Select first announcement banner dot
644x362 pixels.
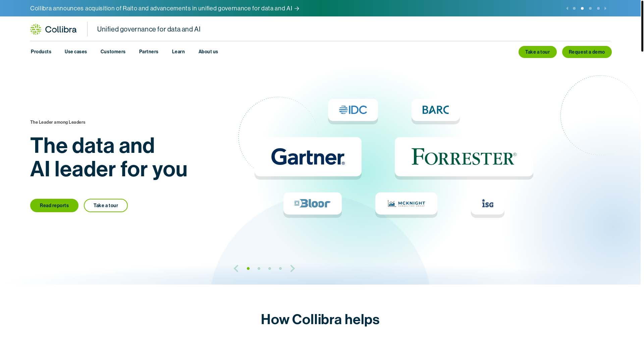574,8
